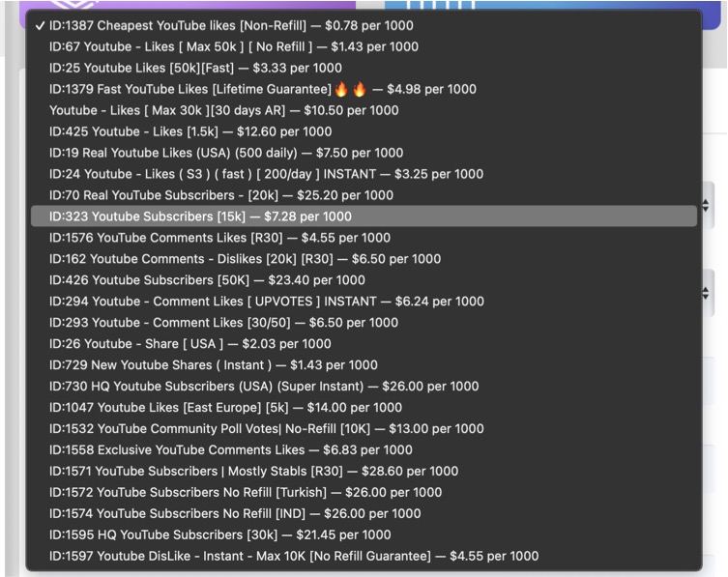Image resolution: width=728 pixels, height=577 pixels.
Task: Click upper select stepper arrows behind the list
Action: (x=706, y=205)
